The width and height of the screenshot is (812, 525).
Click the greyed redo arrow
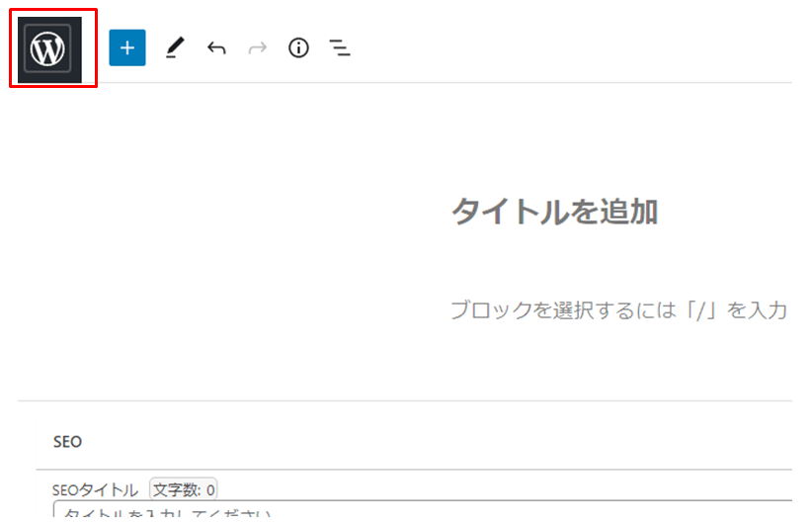(258, 48)
